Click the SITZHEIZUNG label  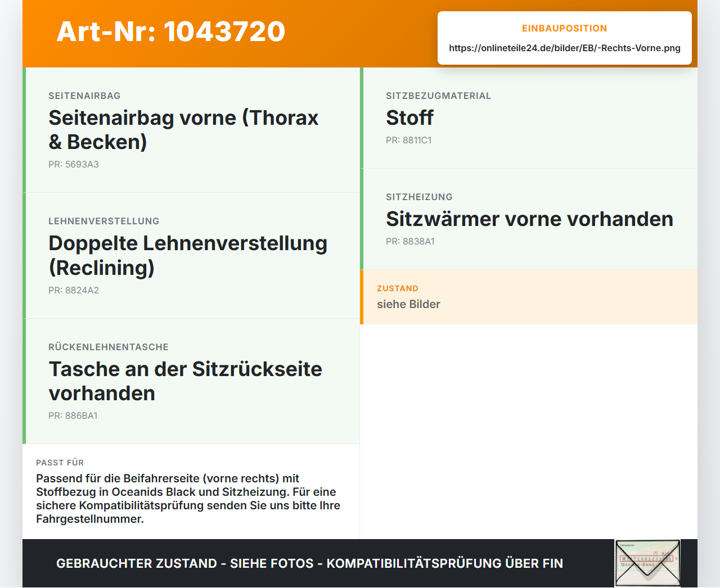419,197
